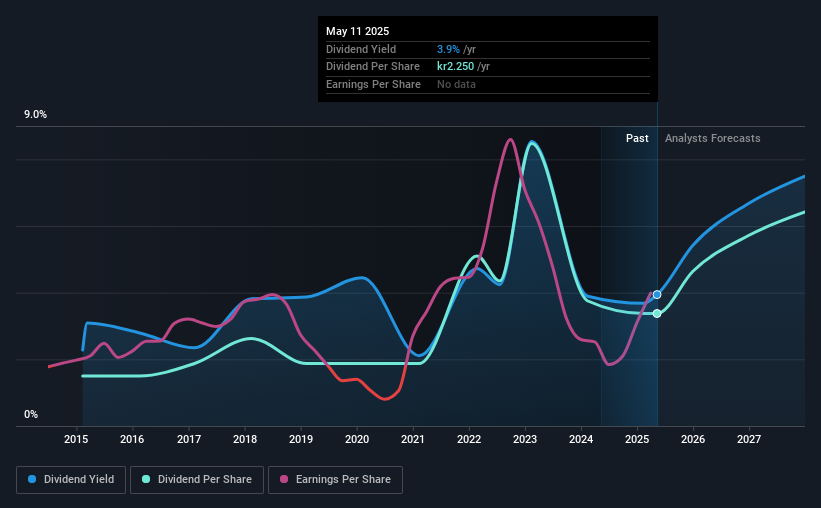Click the 9.0% y-axis label
The width and height of the screenshot is (821, 508).
tap(35, 115)
